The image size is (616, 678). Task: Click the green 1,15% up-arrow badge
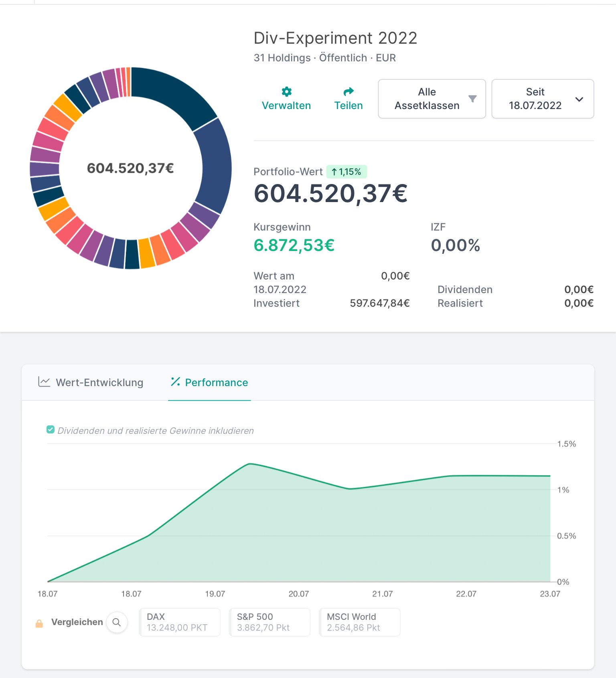click(346, 172)
